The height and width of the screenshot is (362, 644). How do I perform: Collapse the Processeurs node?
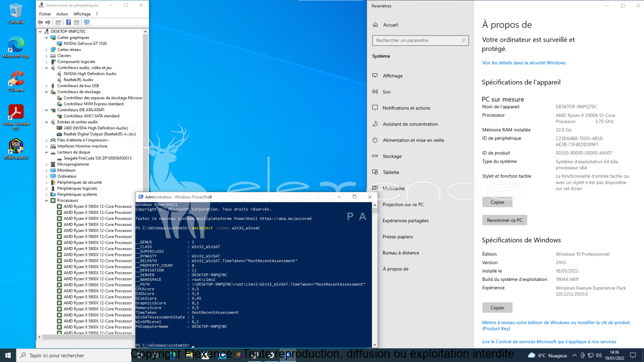[46, 201]
